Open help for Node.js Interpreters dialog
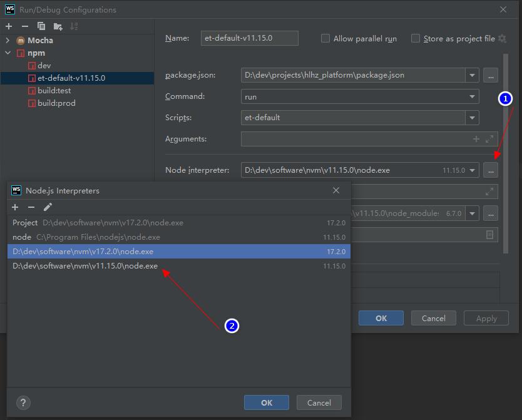Screen dimensions: 522x420 coord(23,403)
